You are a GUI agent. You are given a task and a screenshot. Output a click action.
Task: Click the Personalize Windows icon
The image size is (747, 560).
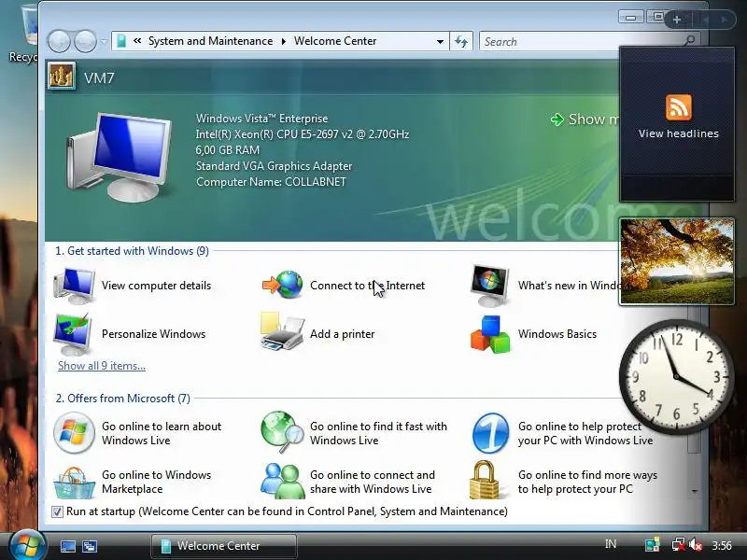tap(73, 334)
